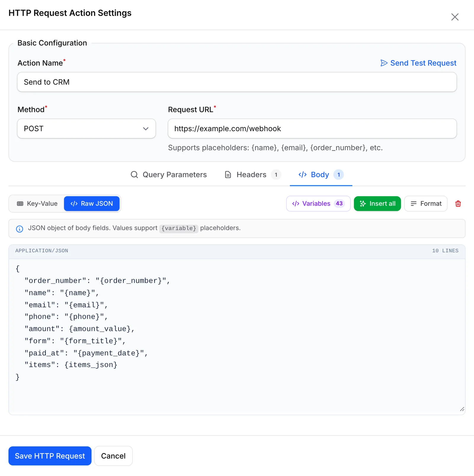Click the Action Name label

(40, 63)
